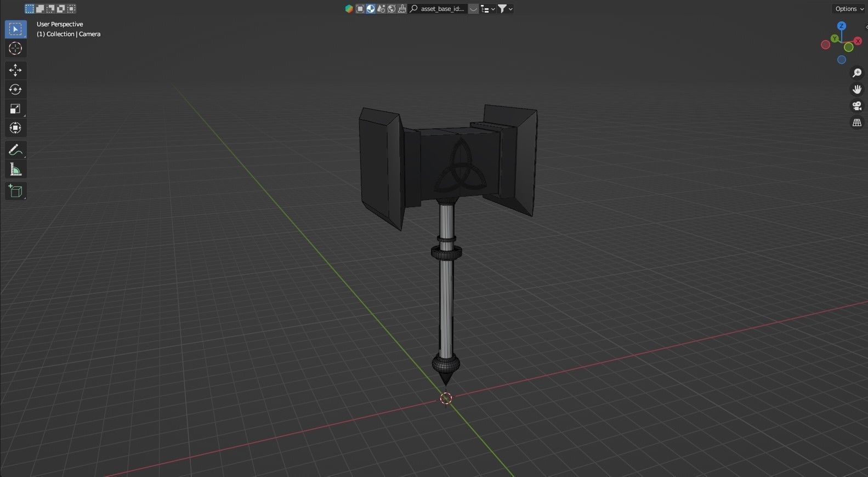Click the 3D cursor at the origin

pos(446,399)
